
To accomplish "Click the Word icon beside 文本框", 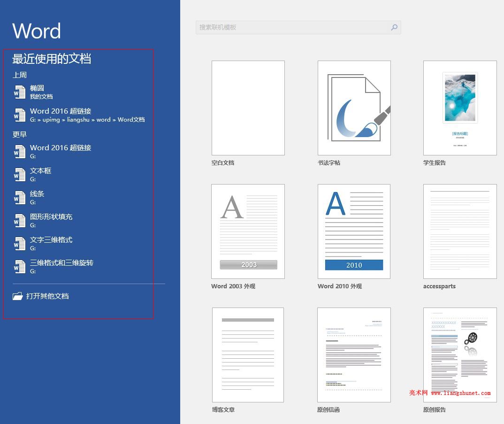I will 20,175.
